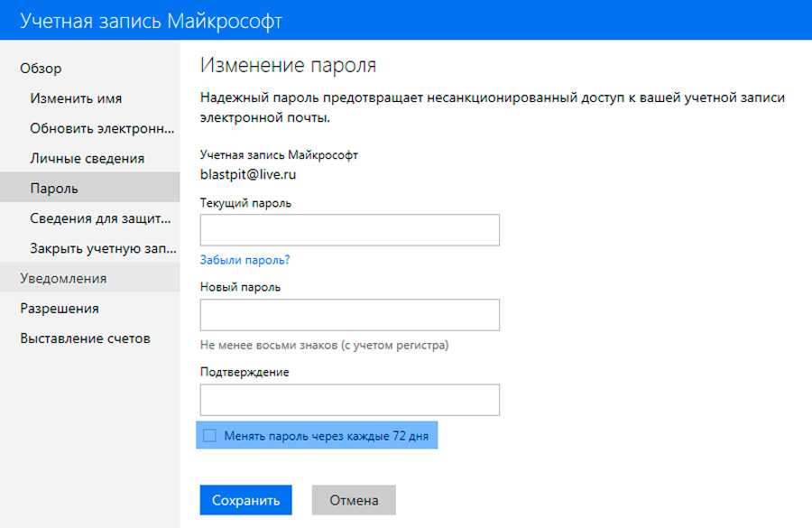Follow the Забыли пароль? link
The width and height of the screenshot is (812, 528).
pos(245,260)
